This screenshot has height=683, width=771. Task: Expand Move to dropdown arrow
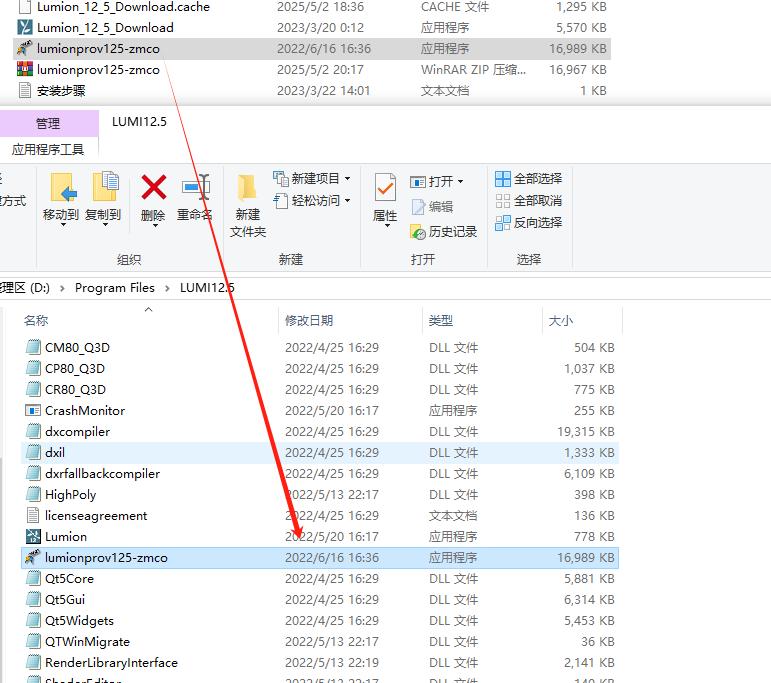coord(63,225)
